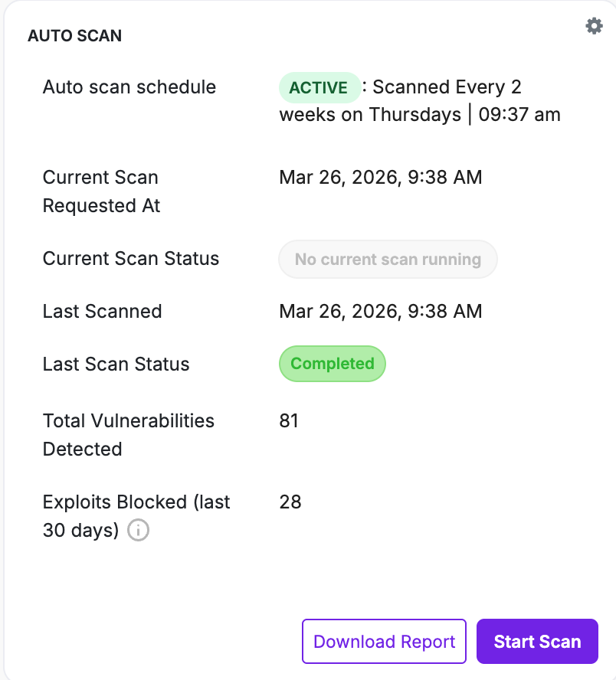Select the 'Auto scan schedule' label
Image resolution: width=616 pixels, height=680 pixels.
point(129,87)
